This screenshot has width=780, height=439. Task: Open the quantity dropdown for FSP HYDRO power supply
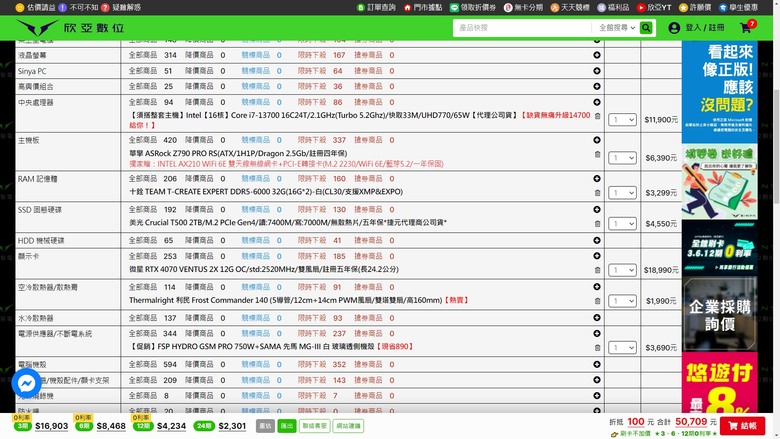click(x=622, y=348)
